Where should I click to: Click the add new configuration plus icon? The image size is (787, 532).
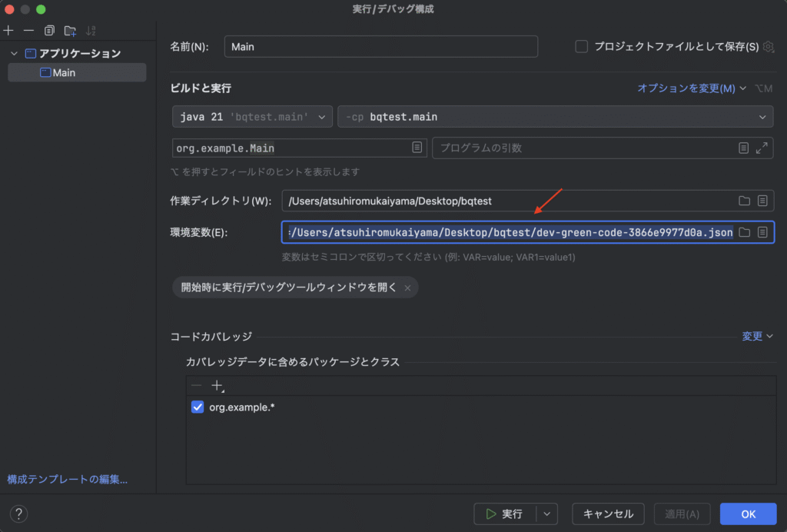click(8, 31)
